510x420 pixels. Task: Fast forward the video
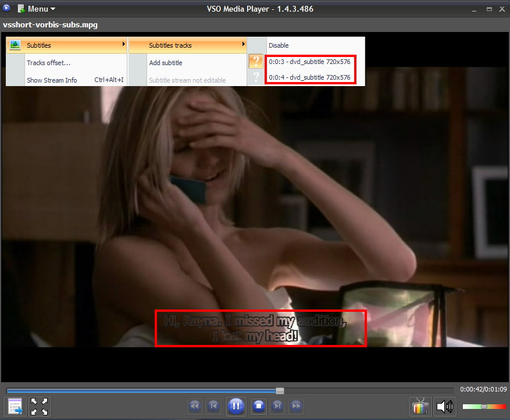(x=296, y=406)
